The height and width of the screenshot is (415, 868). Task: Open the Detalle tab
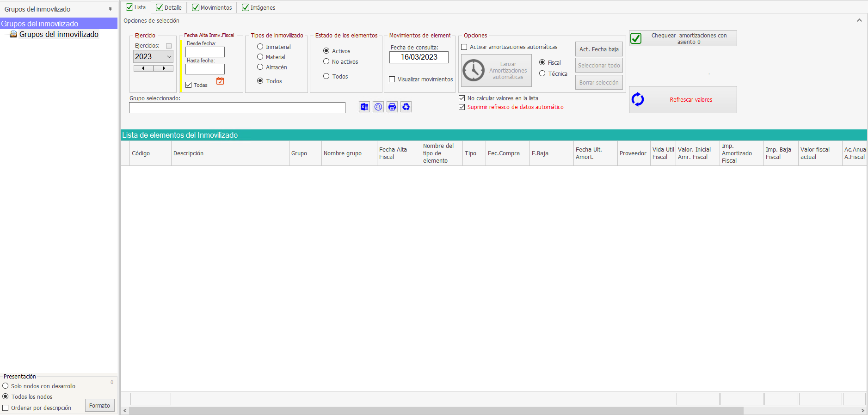coord(169,8)
